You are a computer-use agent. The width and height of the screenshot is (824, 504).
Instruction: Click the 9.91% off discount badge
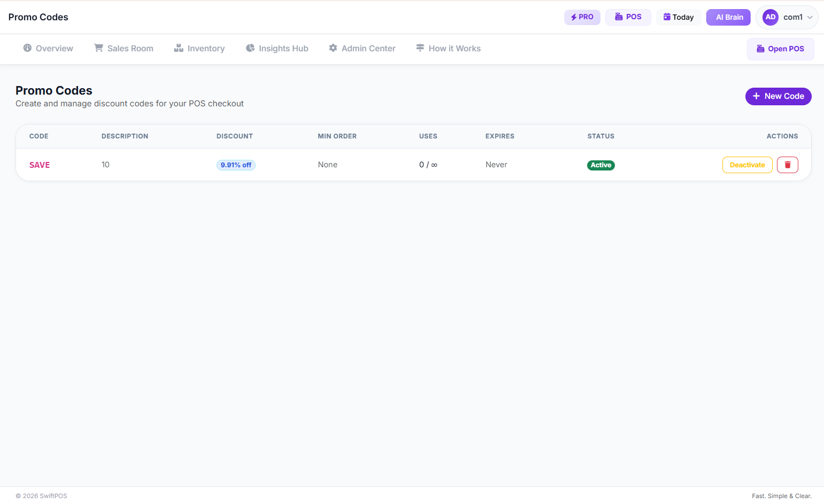[236, 165]
